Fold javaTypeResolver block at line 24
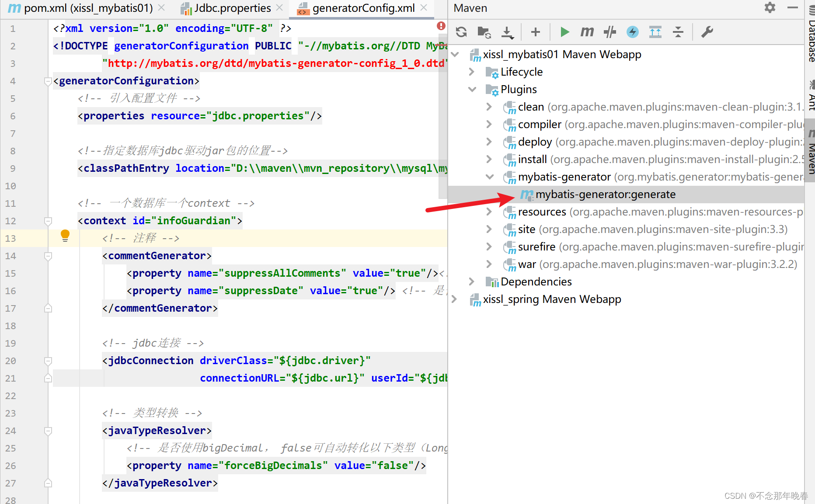 48,431
